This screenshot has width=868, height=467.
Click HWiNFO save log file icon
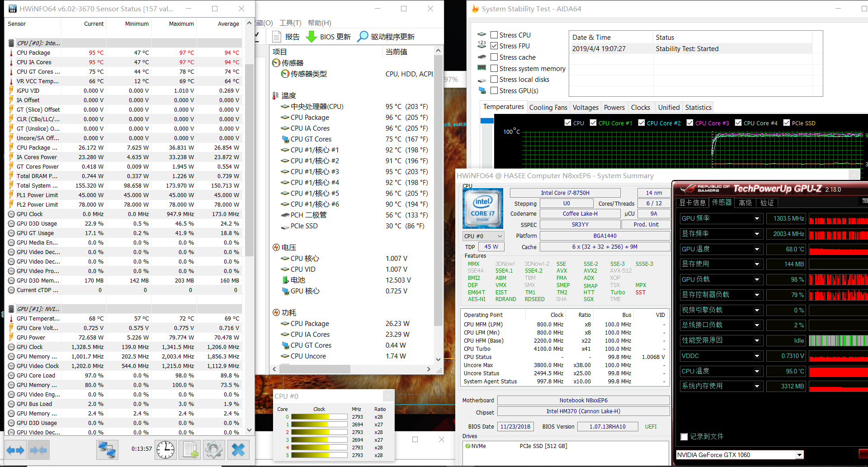point(190,450)
